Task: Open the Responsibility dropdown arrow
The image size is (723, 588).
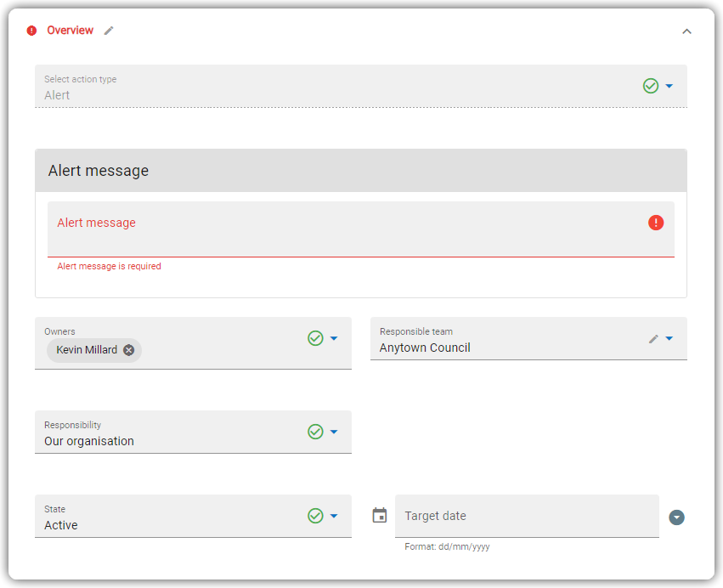Action: coord(334,432)
